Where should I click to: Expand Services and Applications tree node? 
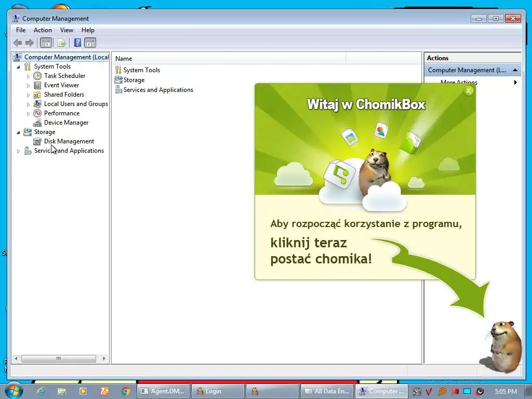pyautogui.click(x=18, y=151)
